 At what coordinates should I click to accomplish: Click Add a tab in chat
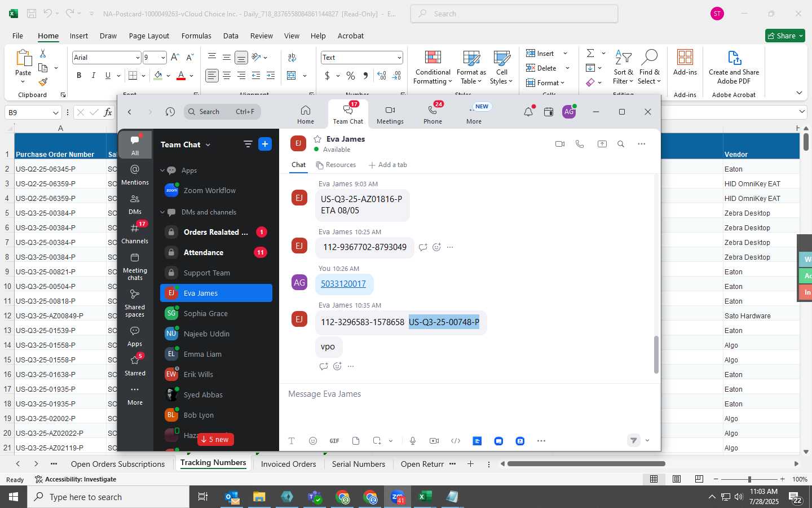387,165
